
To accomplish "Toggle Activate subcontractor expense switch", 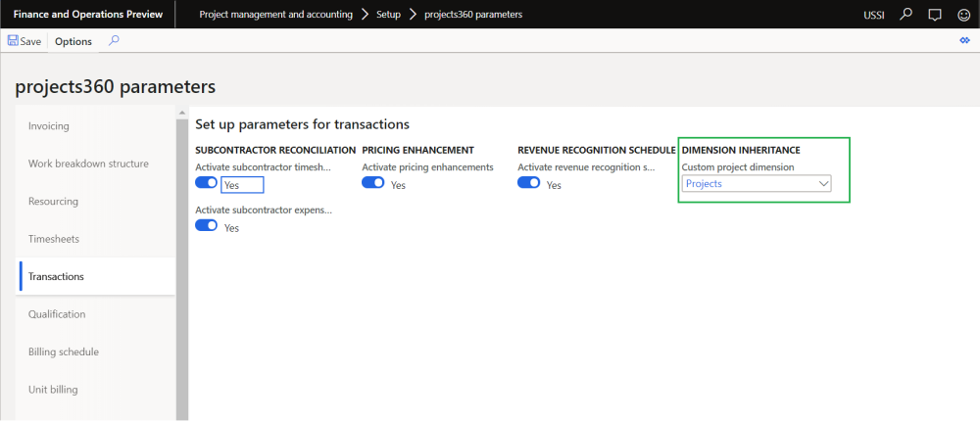I will 207,225.
